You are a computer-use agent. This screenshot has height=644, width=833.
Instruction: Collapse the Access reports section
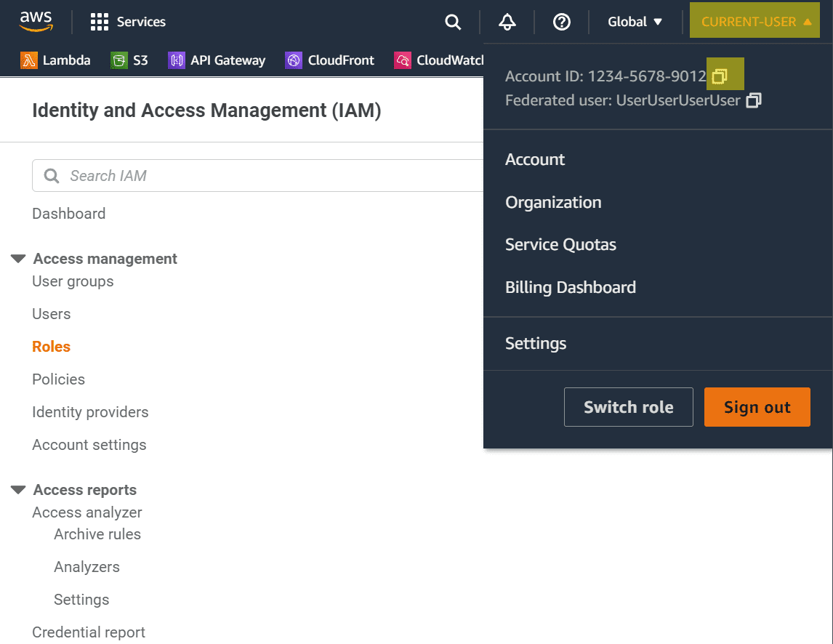point(18,490)
